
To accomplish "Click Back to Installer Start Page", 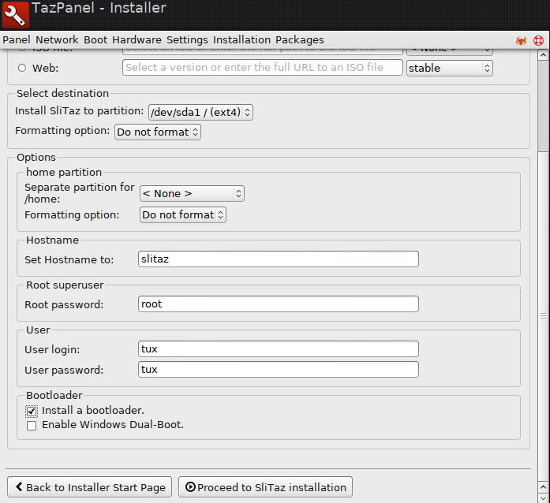I will click(x=89, y=487).
